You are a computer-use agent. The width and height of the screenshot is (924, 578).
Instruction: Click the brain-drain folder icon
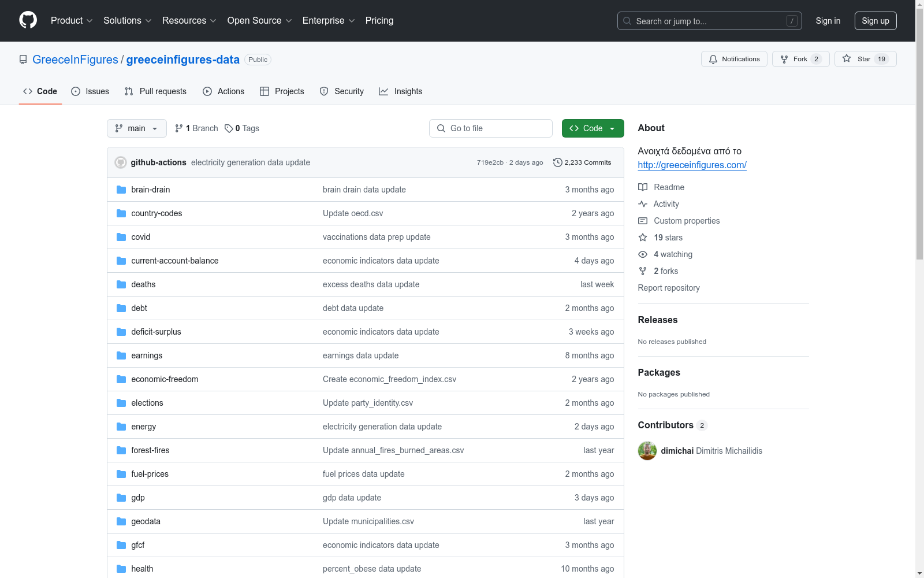tap(121, 190)
